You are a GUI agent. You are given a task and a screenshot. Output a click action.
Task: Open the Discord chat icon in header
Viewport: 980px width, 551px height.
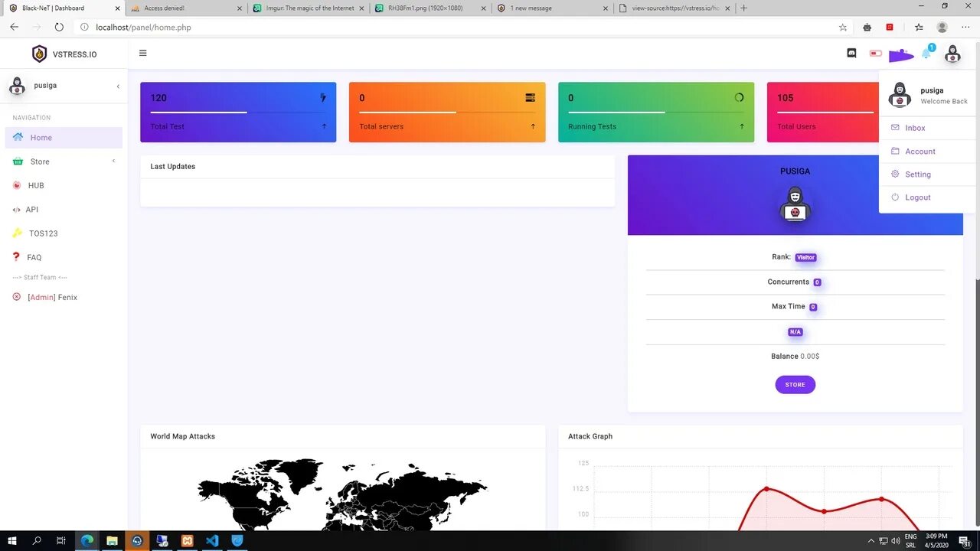tap(851, 54)
